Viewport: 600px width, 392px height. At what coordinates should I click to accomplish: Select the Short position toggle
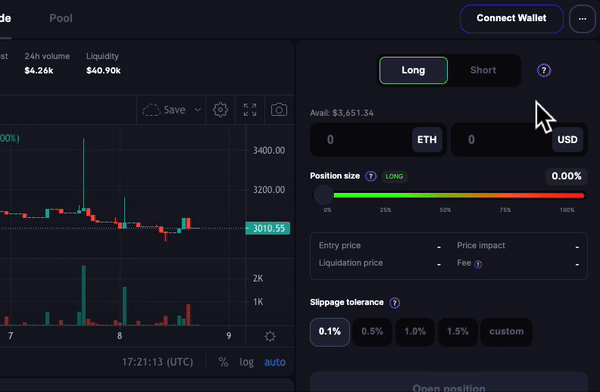click(x=483, y=70)
